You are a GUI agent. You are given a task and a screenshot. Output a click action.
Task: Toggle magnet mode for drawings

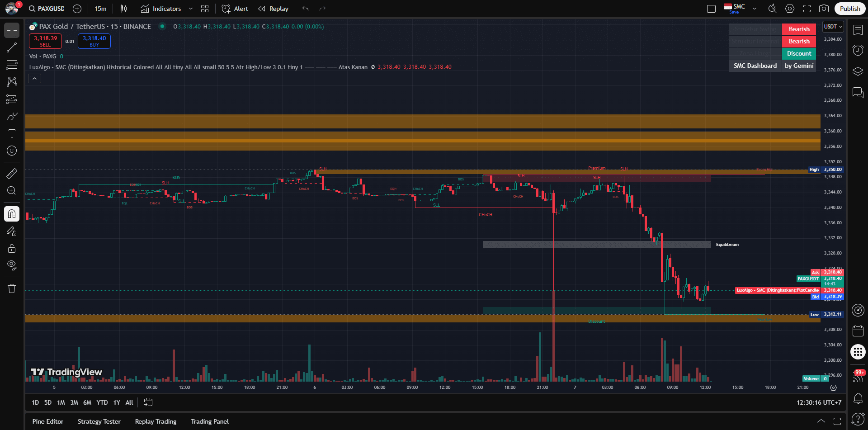click(12, 214)
